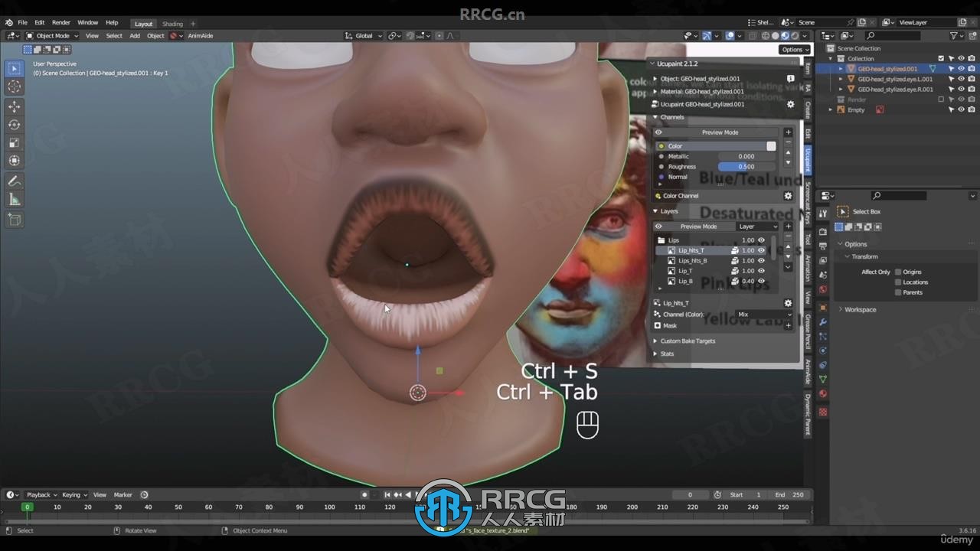980x551 pixels.
Task: Open outliner filter funnel
Action: (954, 35)
